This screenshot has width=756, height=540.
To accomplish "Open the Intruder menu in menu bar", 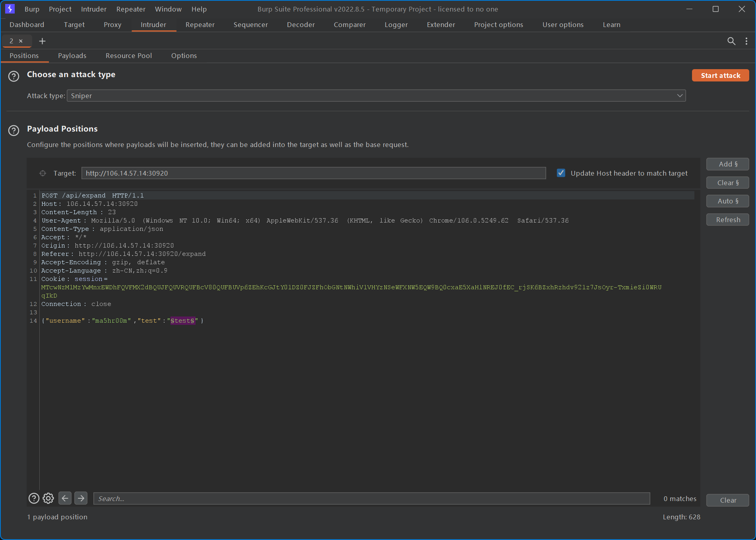I will pos(93,9).
